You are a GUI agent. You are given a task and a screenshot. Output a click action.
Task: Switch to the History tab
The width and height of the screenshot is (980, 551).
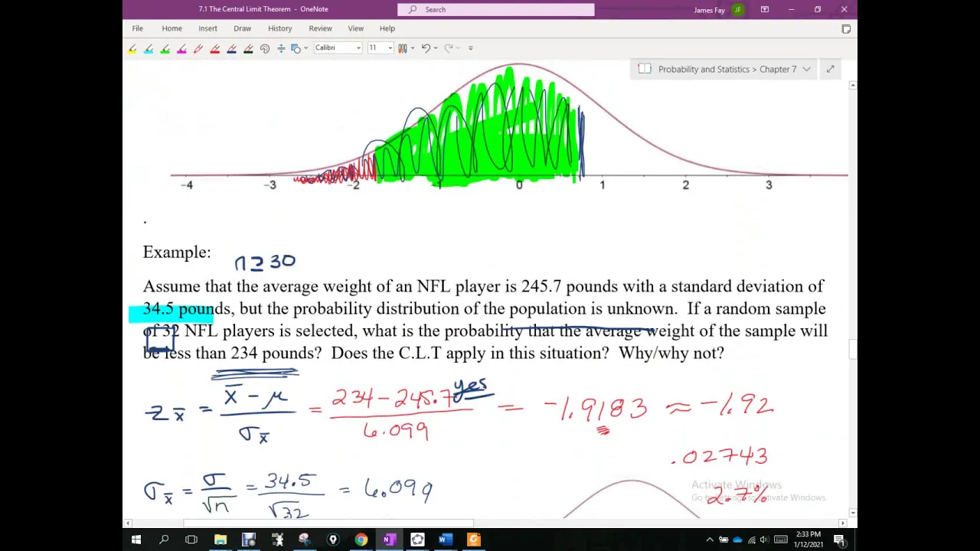click(279, 28)
